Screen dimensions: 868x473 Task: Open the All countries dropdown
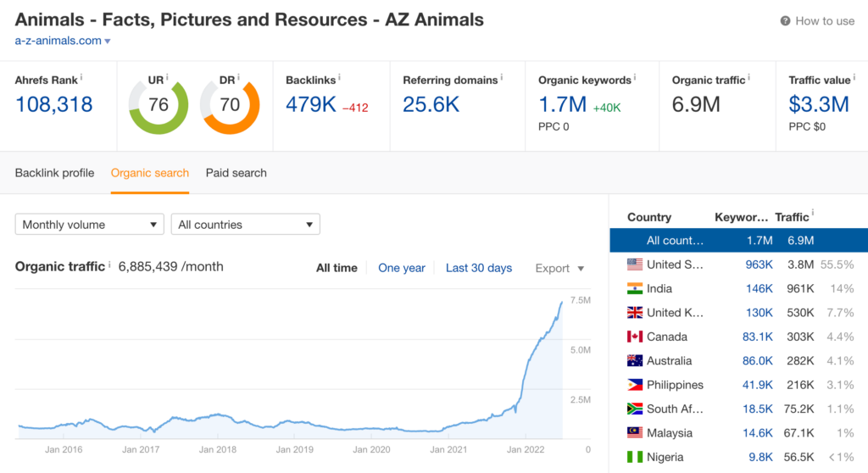[x=245, y=225]
